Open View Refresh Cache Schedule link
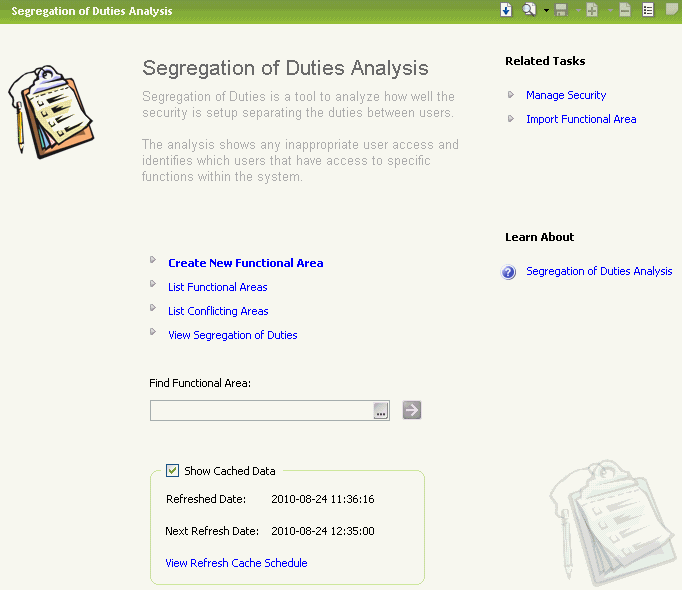 (x=236, y=563)
